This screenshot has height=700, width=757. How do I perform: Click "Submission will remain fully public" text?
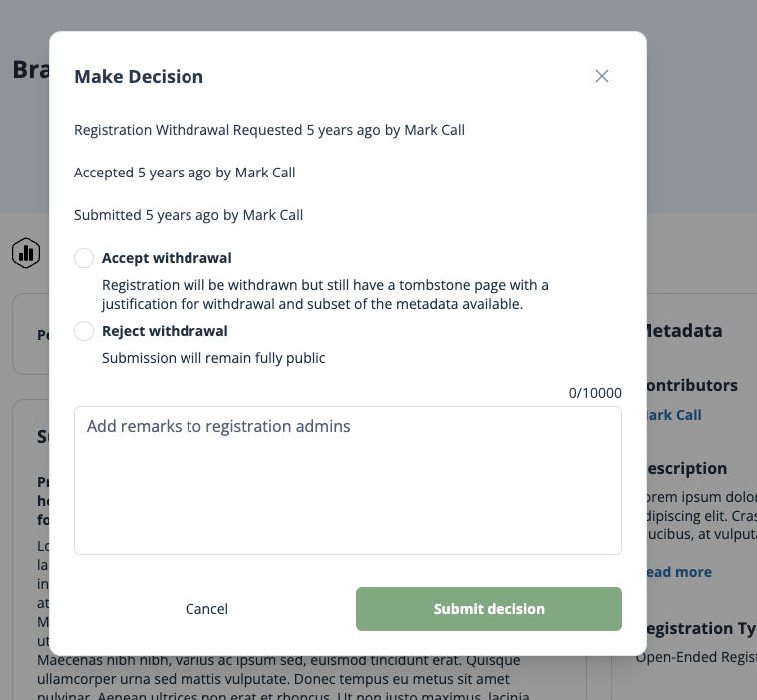pos(213,358)
